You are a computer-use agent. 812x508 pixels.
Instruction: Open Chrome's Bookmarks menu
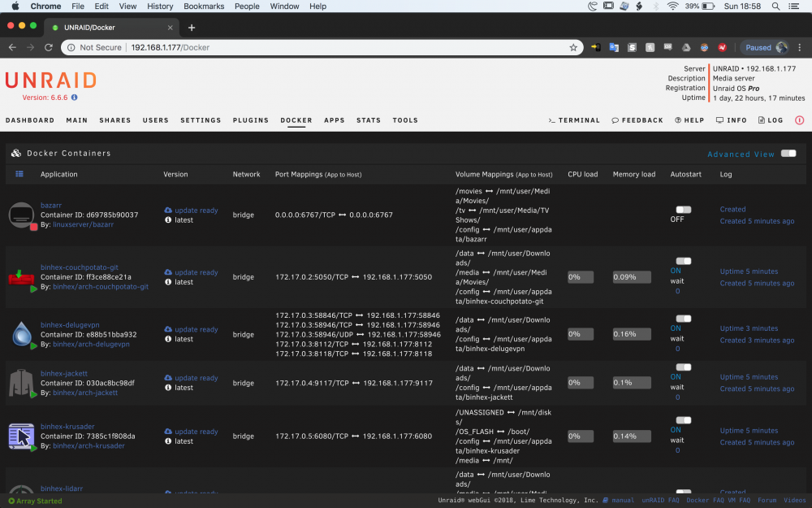tap(204, 7)
